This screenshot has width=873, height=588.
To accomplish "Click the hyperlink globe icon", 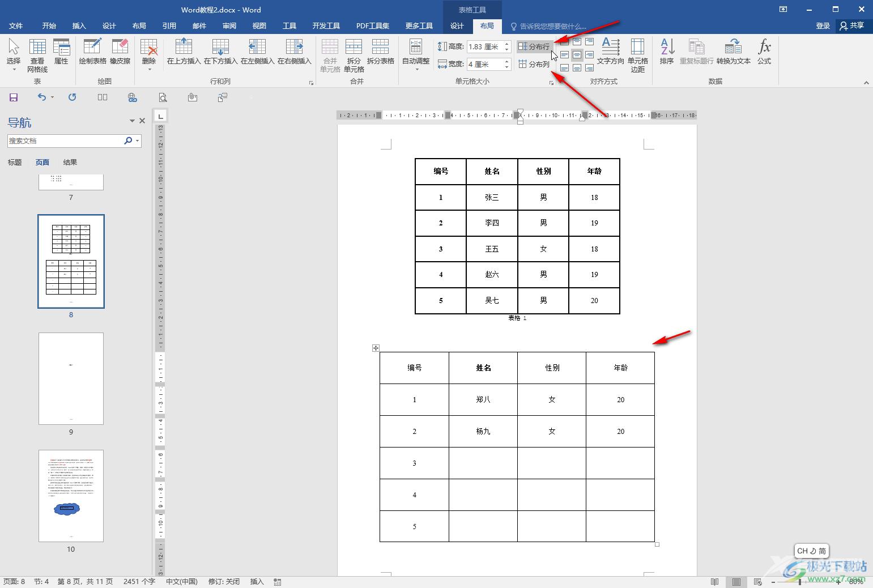I will (x=133, y=97).
